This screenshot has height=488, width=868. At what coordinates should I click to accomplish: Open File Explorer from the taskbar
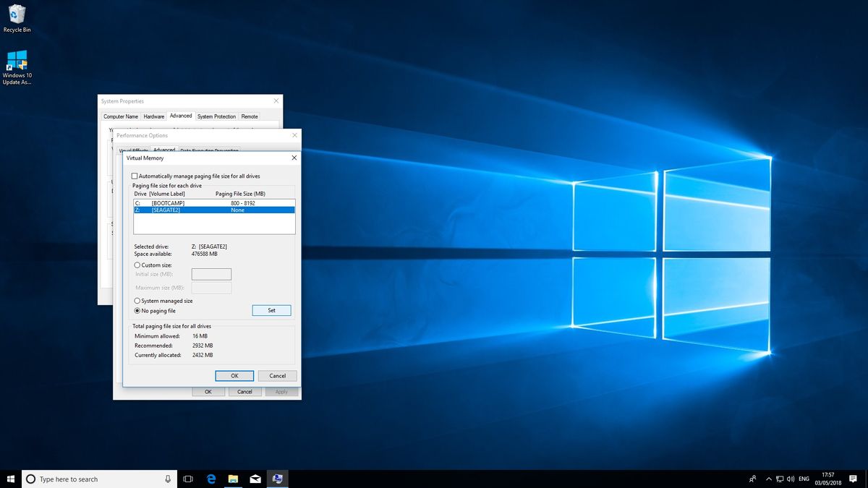pyautogui.click(x=233, y=479)
